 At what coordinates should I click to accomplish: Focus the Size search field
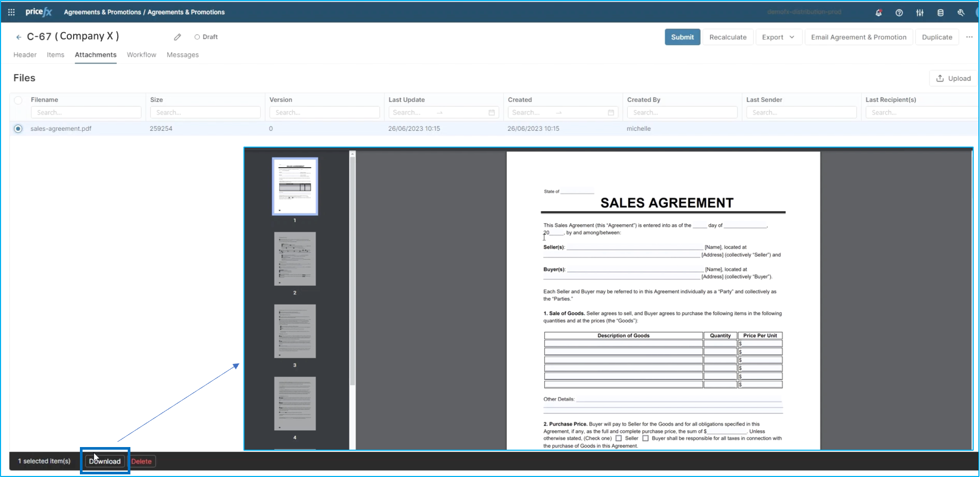(x=205, y=112)
